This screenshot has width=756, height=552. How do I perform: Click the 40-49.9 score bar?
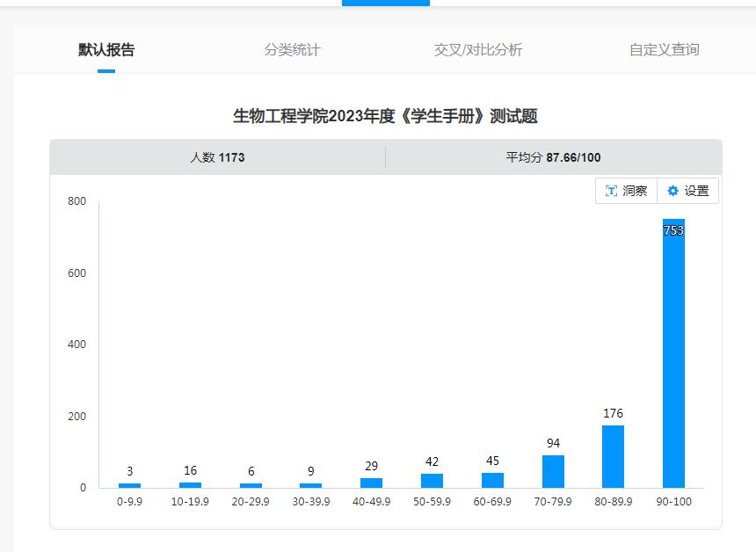pyautogui.click(x=371, y=483)
